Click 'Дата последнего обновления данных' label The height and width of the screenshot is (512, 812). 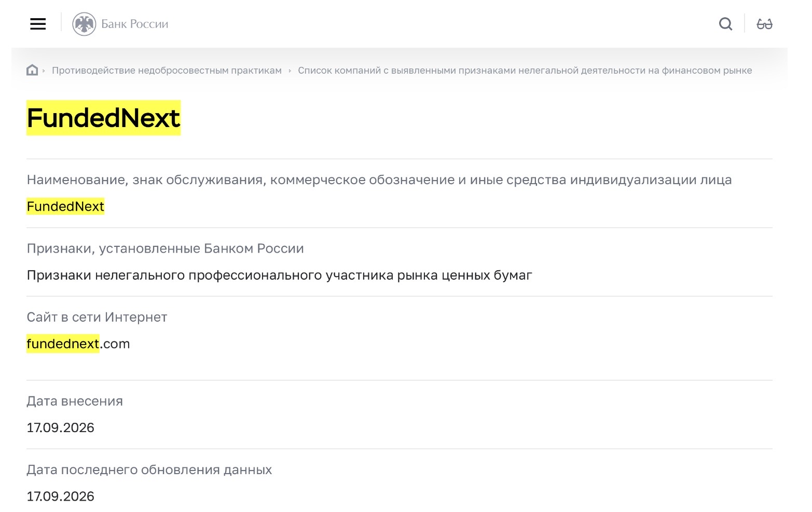149,470
